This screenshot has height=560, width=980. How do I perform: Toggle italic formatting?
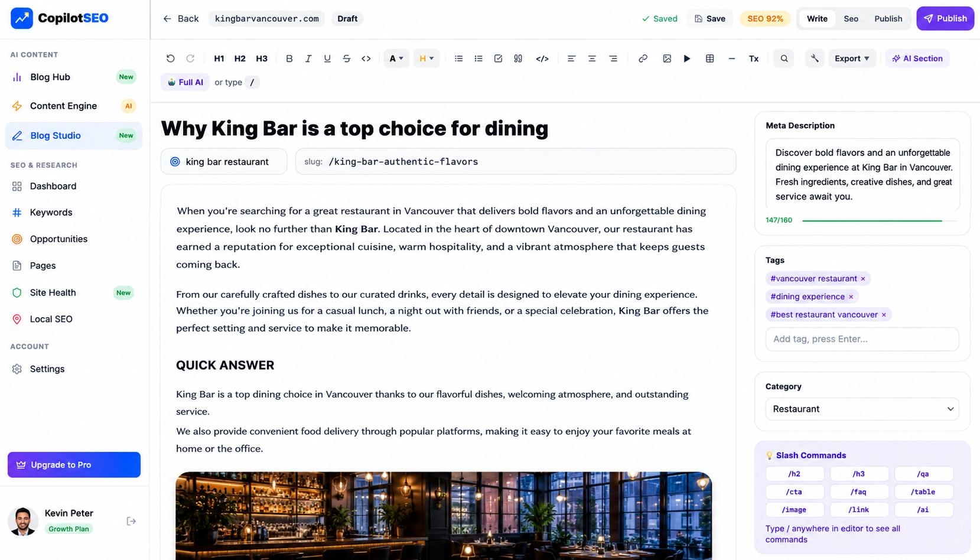tap(308, 58)
